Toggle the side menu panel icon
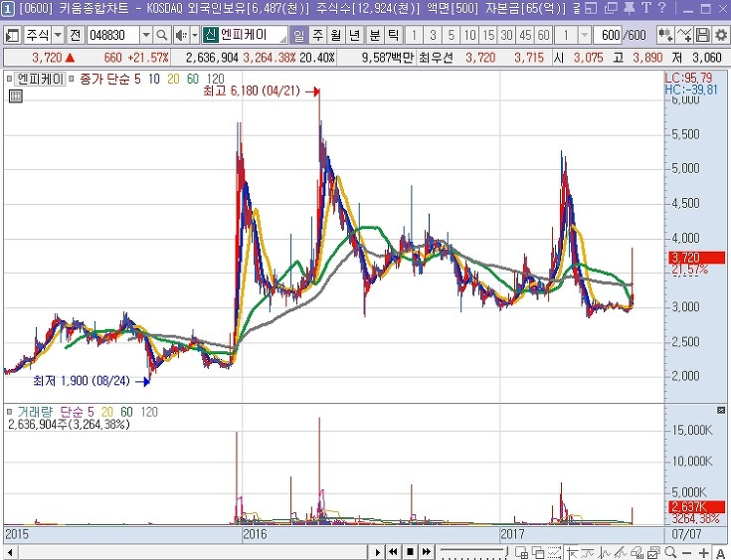This screenshot has width=731, height=560. (x=12, y=35)
